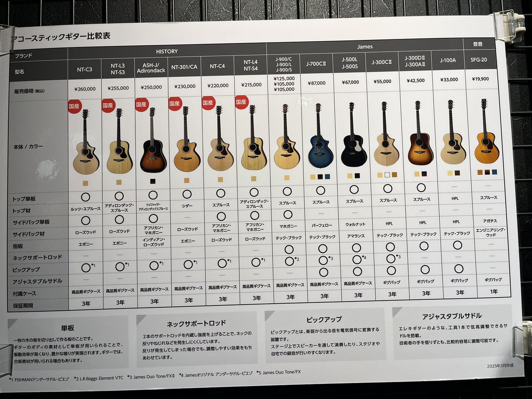Click the 型名 row label
This screenshot has height=399, width=532.
[x=20, y=71]
